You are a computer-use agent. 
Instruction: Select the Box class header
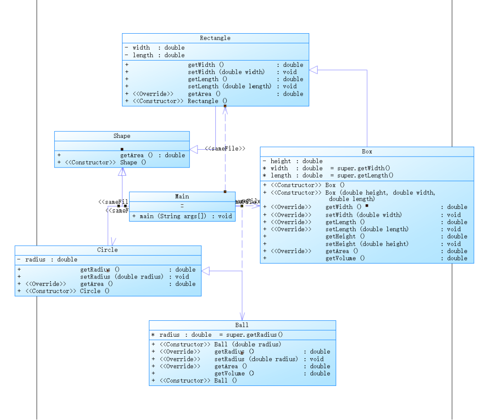tap(367, 152)
